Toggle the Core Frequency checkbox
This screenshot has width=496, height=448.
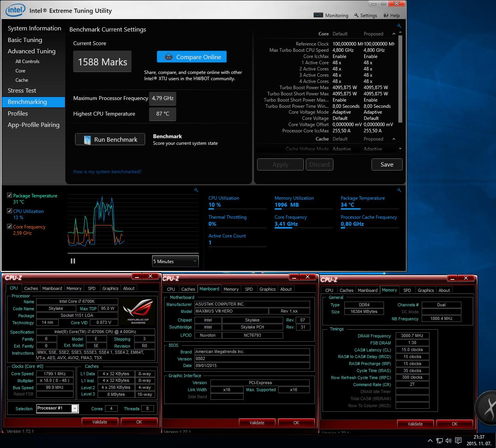tap(9, 227)
